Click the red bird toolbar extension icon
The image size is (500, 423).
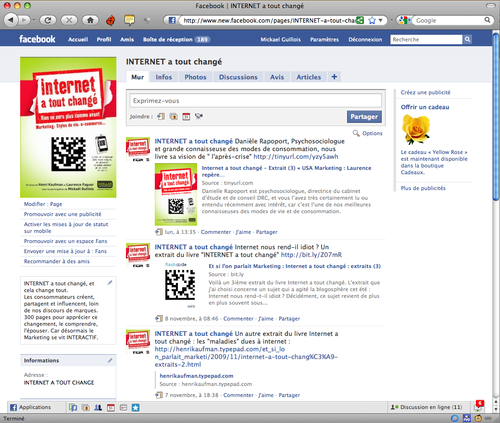(x=110, y=20)
